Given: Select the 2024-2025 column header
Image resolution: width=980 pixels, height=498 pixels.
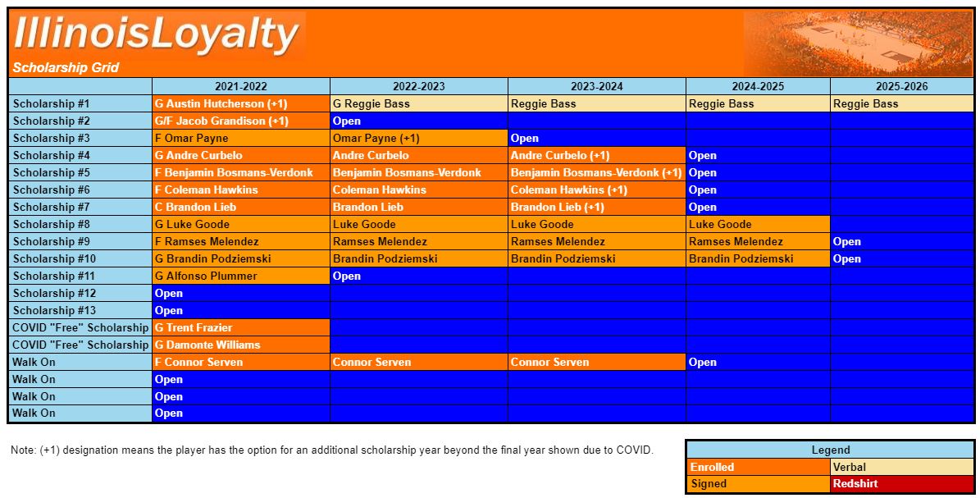Looking at the screenshot, I should click(758, 86).
